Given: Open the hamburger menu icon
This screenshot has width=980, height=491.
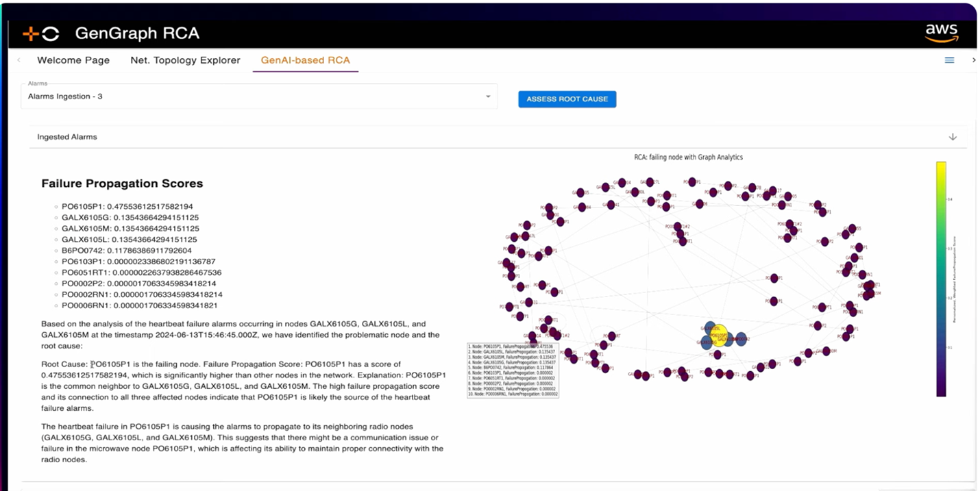Looking at the screenshot, I should pos(949,60).
